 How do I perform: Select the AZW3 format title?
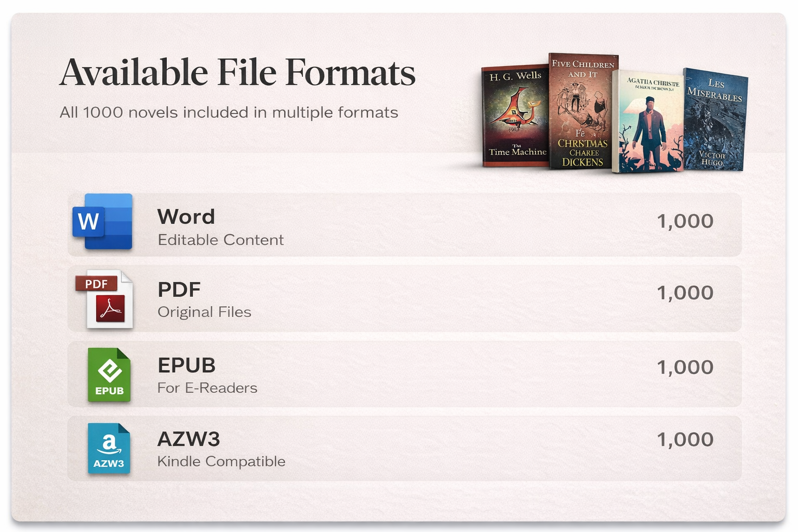coord(189,440)
